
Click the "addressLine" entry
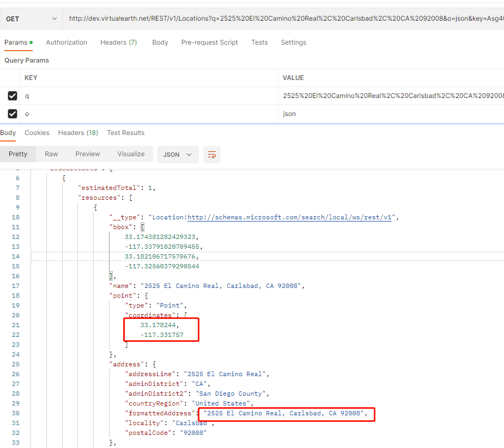pos(197,374)
